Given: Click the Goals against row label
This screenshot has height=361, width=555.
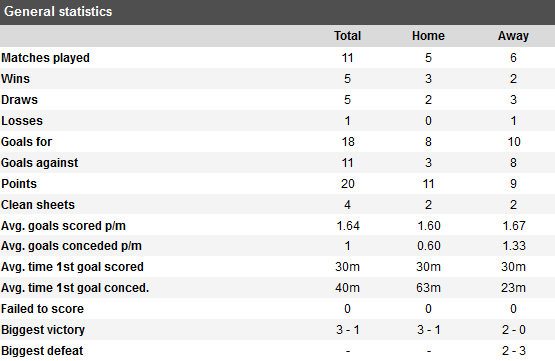Looking at the screenshot, I should point(40,163).
